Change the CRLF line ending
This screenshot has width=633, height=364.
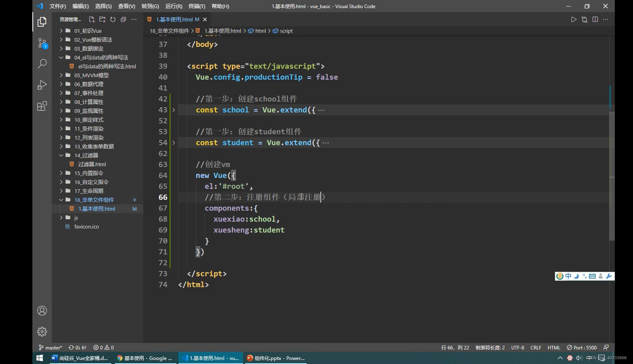click(x=536, y=347)
